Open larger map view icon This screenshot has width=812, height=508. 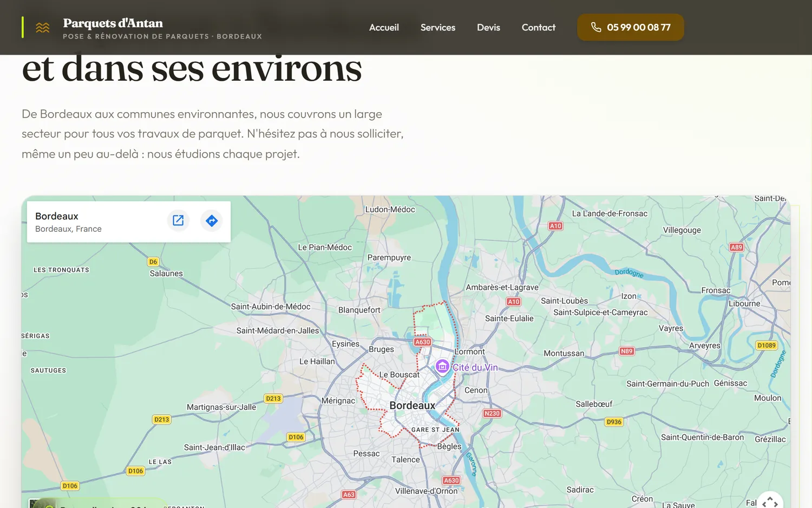click(x=178, y=220)
